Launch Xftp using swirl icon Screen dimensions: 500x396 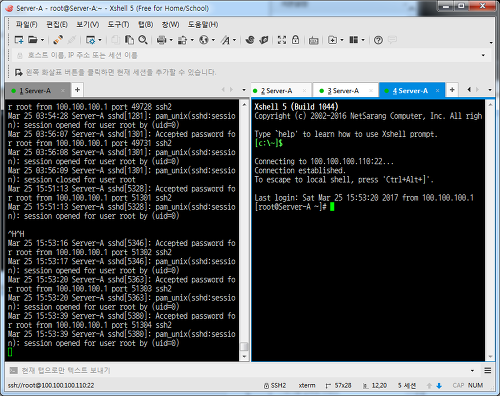tap(250, 40)
